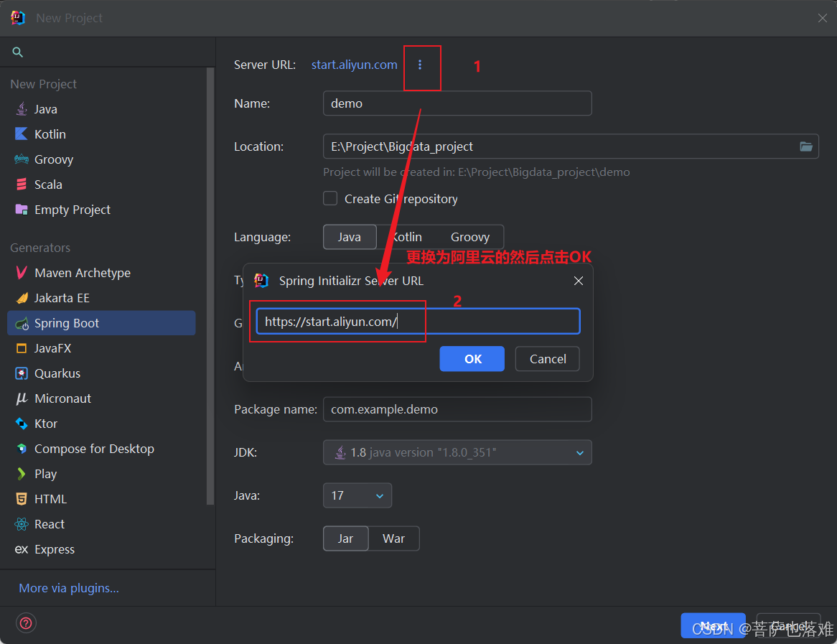
Task: Click the Jakarta EE label
Action: pos(62,298)
